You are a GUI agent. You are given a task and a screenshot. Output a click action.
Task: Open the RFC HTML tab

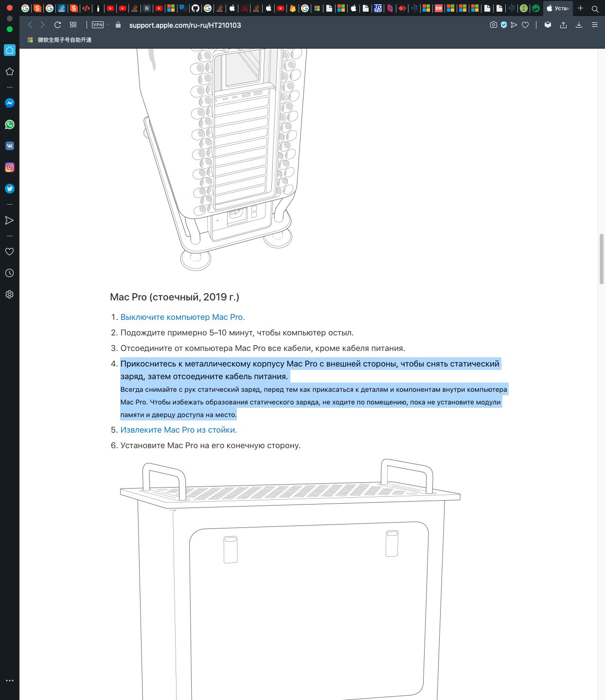click(378, 8)
